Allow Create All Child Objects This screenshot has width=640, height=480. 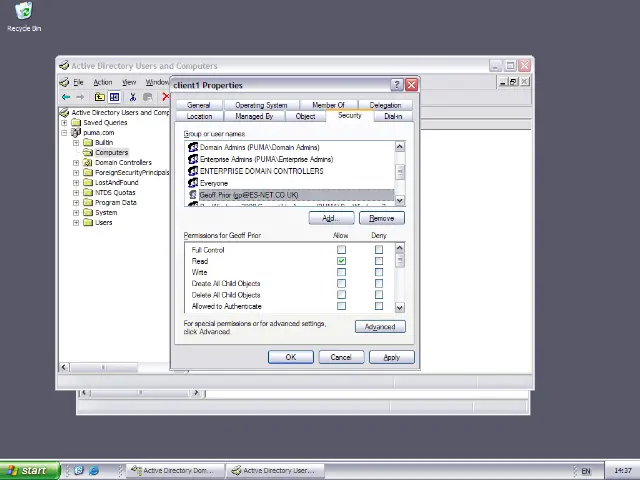tap(341, 283)
